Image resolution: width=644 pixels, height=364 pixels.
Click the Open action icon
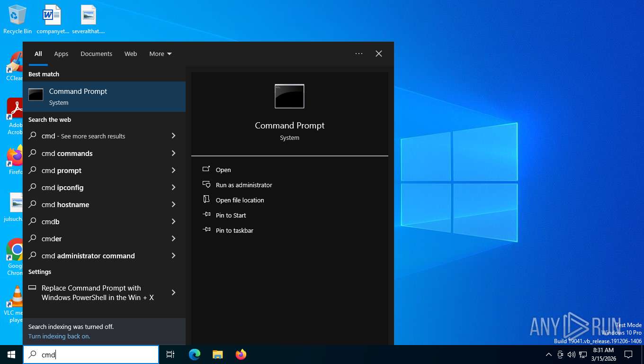[x=206, y=169]
